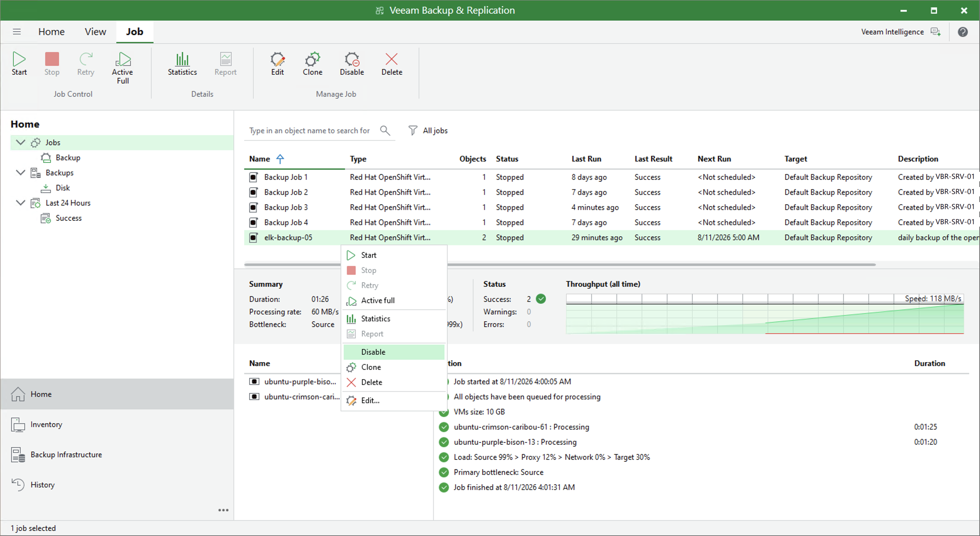Viewport: 980px width, 536px height.
Task: Choose Delete in the context menu
Action: pos(393,382)
